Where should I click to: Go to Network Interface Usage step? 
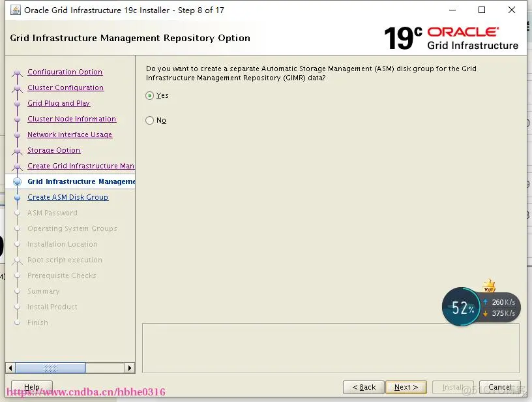70,134
